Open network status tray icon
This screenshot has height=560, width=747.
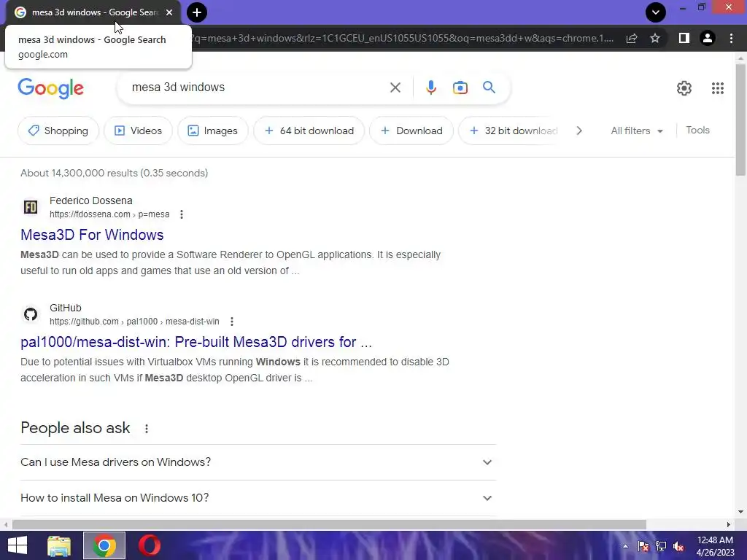661,546
